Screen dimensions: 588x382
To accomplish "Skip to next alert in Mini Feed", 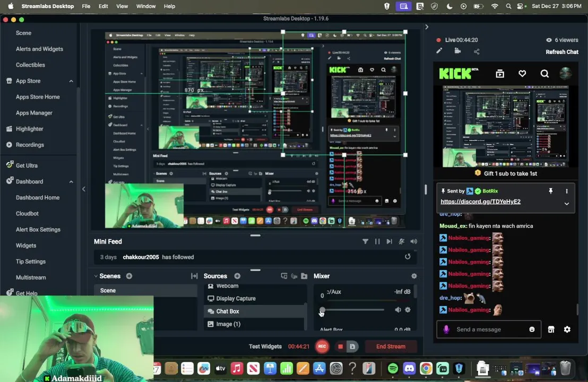I will point(389,241).
